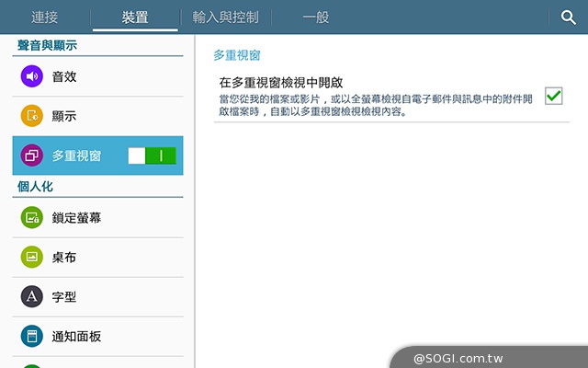Click the 音效 speaker icon
588x368 pixels.
coord(32,76)
